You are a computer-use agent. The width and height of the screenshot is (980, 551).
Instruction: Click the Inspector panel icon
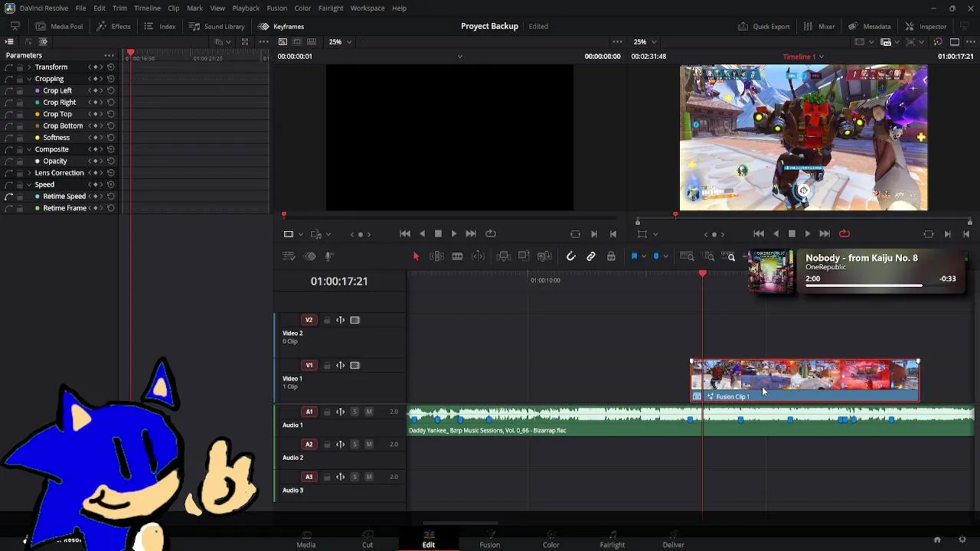(926, 27)
